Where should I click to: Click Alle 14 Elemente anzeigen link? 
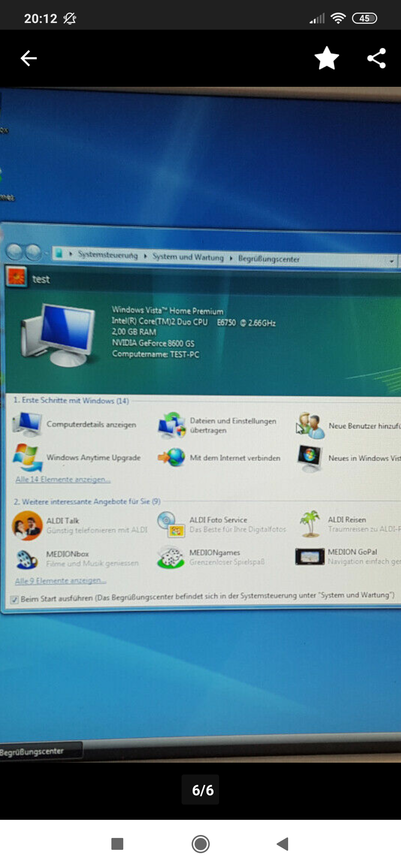point(63,479)
